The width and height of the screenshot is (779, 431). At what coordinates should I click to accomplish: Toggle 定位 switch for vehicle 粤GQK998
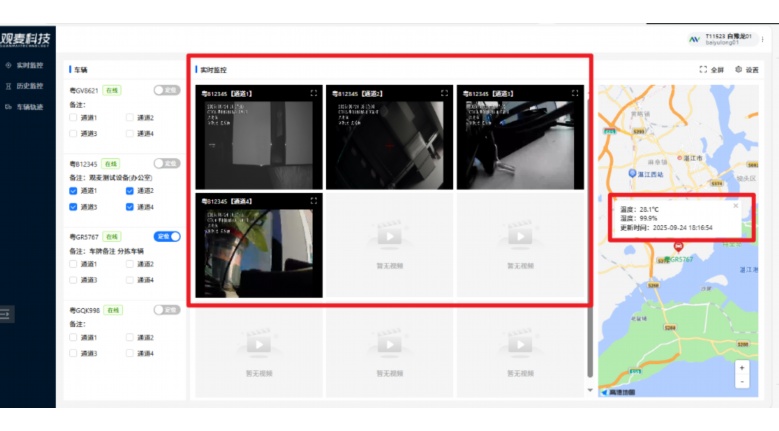coord(166,310)
